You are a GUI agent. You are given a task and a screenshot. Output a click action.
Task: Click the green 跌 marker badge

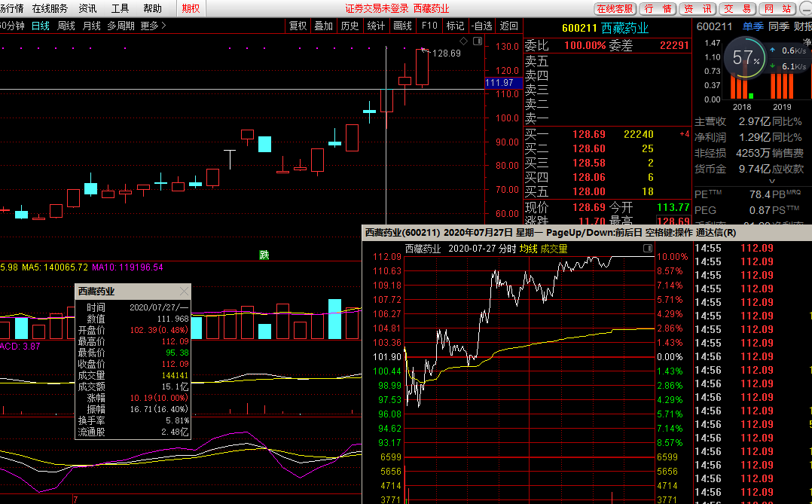point(264,255)
